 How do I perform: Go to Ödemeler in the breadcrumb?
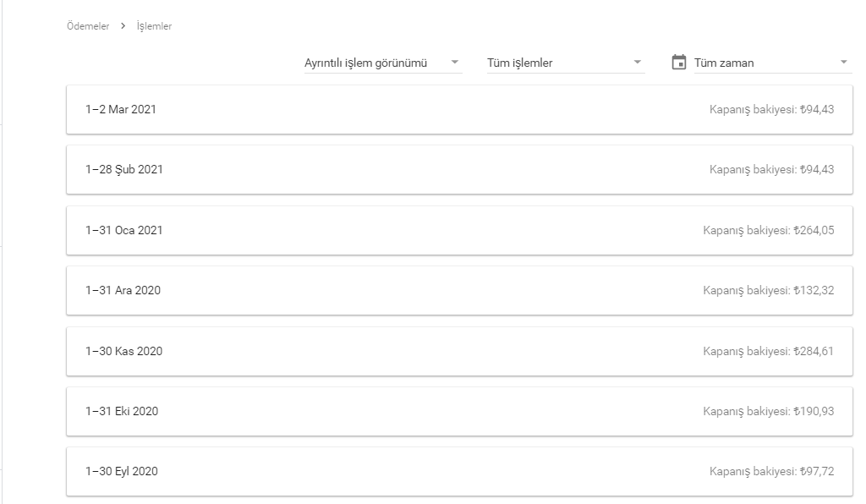(x=88, y=26)
